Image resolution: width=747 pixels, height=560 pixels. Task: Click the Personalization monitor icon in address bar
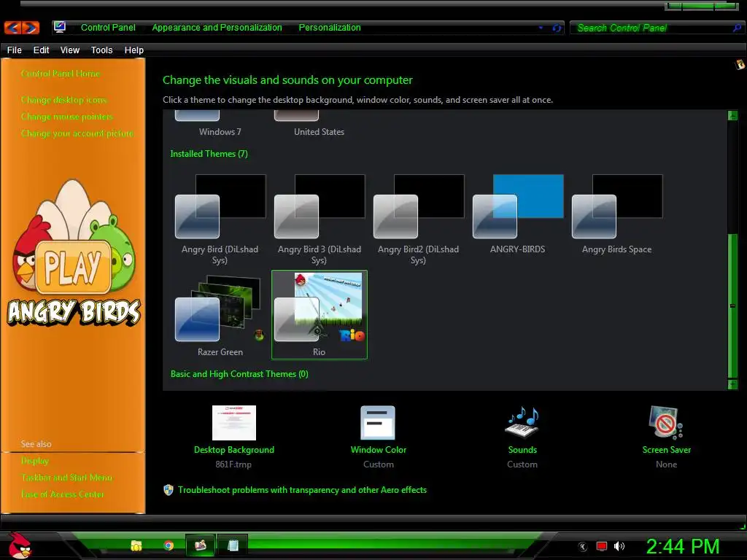point(60,27)
